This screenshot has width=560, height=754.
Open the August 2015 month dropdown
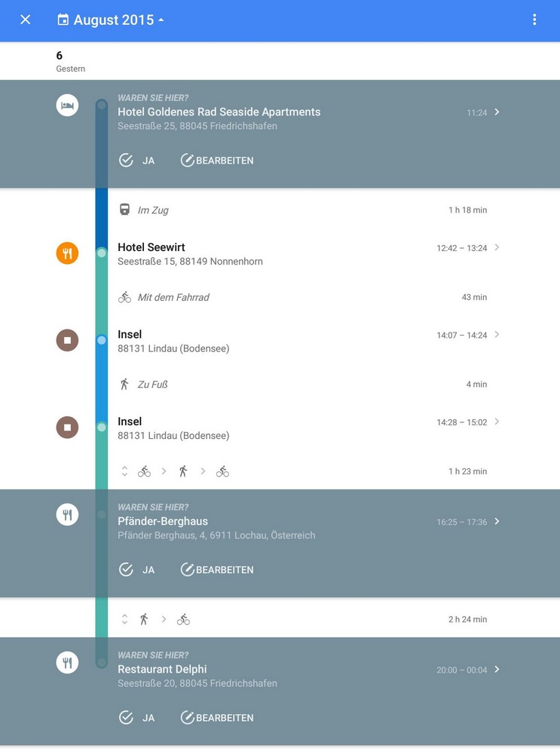[x=112, y=20]
